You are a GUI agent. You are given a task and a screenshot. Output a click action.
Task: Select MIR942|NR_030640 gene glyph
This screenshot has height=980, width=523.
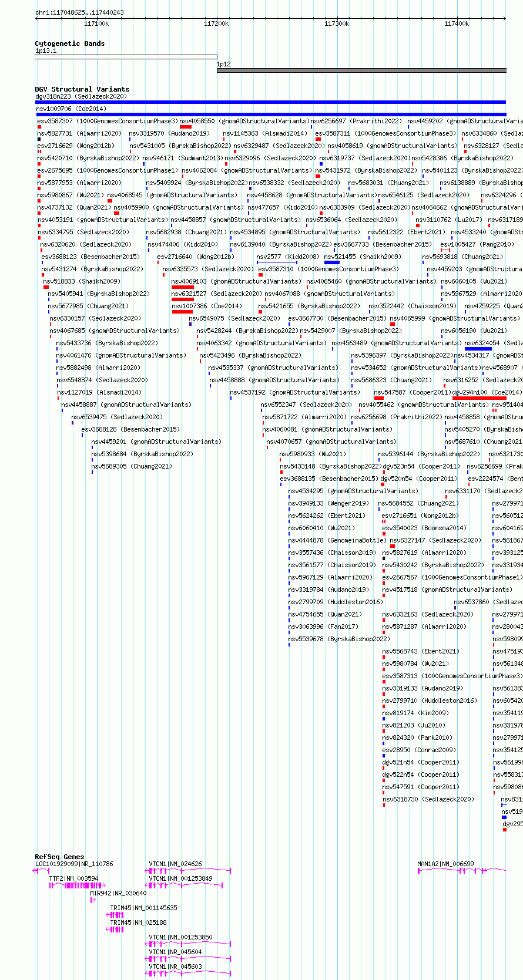(x=93, y=900)
